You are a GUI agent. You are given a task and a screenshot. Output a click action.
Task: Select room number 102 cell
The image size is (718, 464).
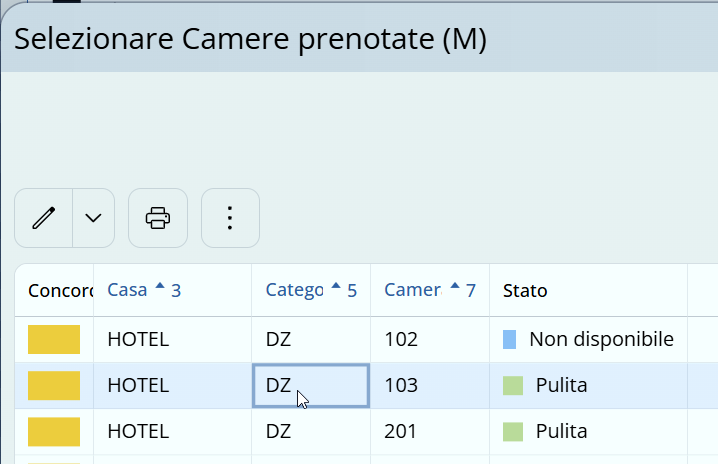tap(401, 340)
